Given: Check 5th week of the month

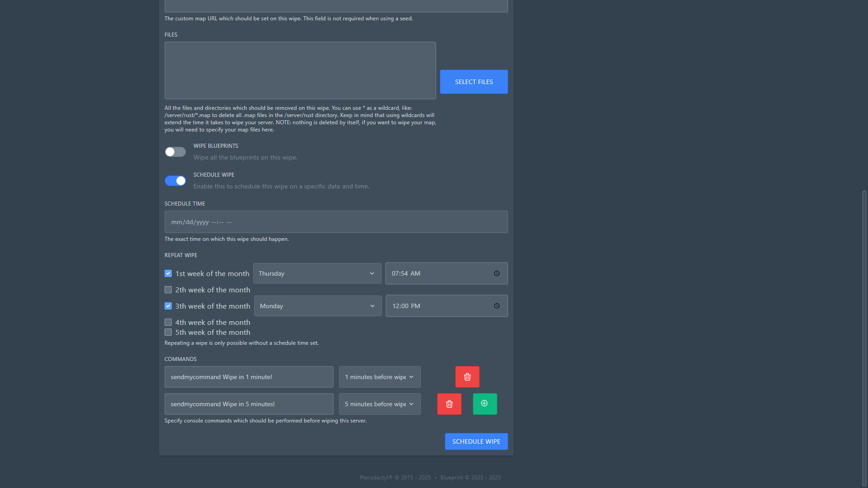Looking at the screenshot, I should [x=168, y=333].
